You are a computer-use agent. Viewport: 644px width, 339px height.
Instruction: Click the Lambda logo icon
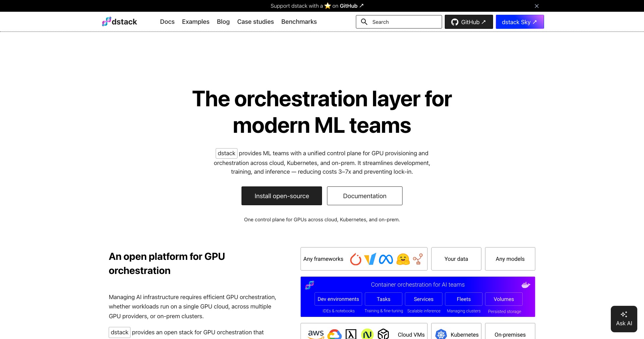point(351,334)
